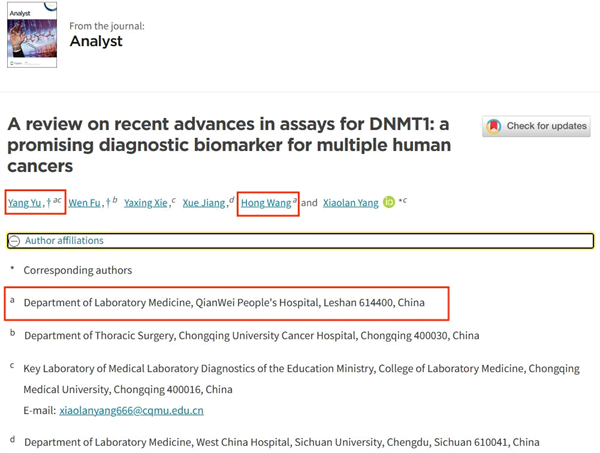Image resolution: width=600 pixels, height=453 pixels.
Task: Click the article title heading about DNMT1
Action: tap(228, 145)
